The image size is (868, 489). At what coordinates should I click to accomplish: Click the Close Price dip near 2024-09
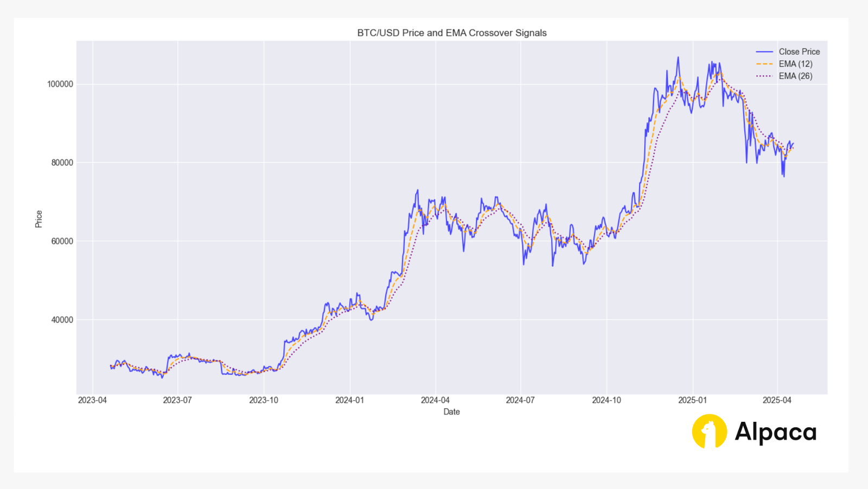point(584,265)
